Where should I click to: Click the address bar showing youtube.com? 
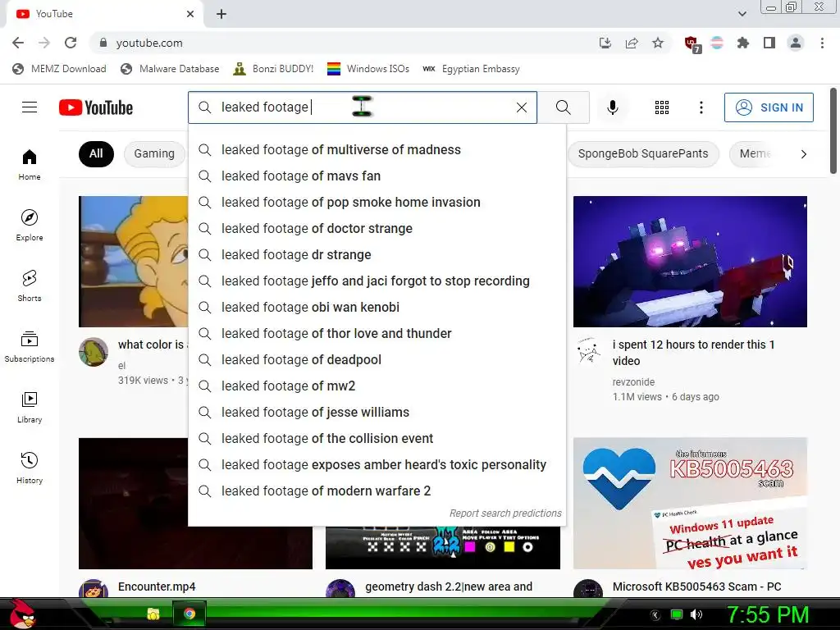click(x=343, y=43)
